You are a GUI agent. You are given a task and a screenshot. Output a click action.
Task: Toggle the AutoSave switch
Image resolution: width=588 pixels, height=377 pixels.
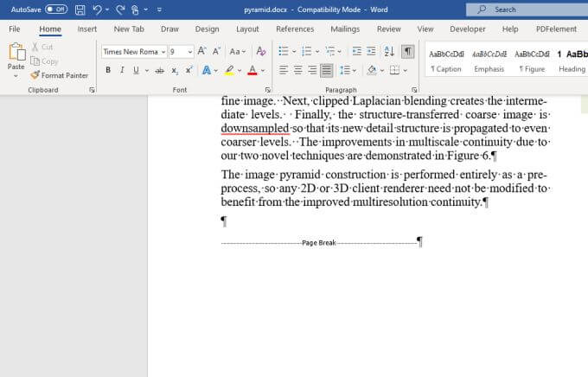[x=56, y=10]
